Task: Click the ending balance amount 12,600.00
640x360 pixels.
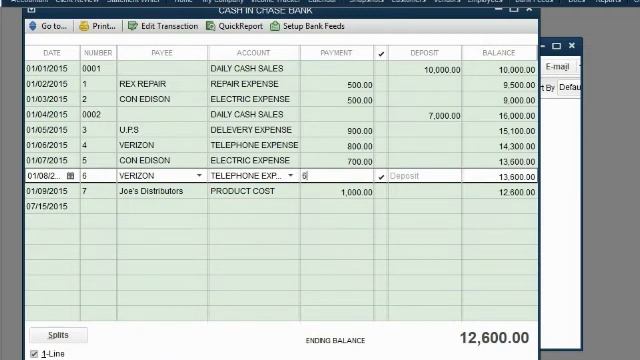Action: (x=494, y=338)
